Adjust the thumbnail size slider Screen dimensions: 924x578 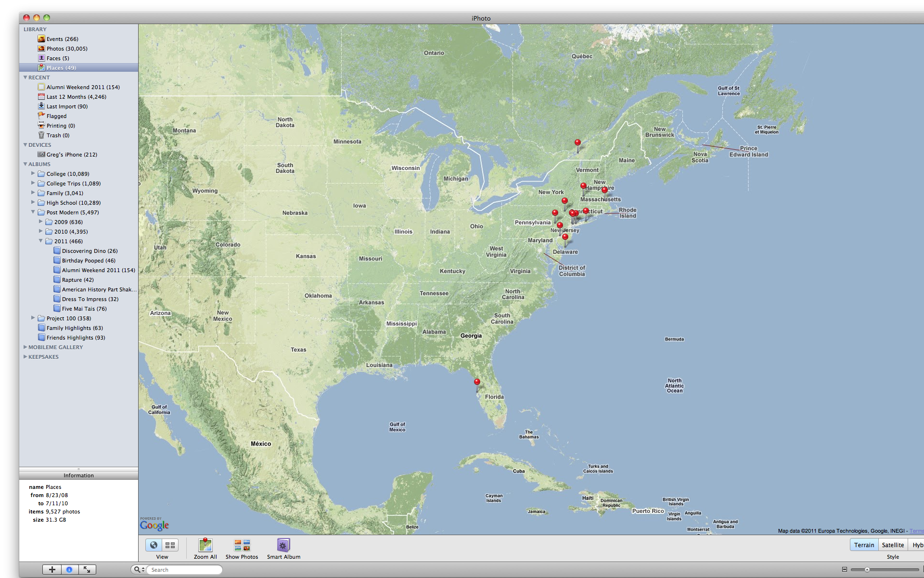867,570
